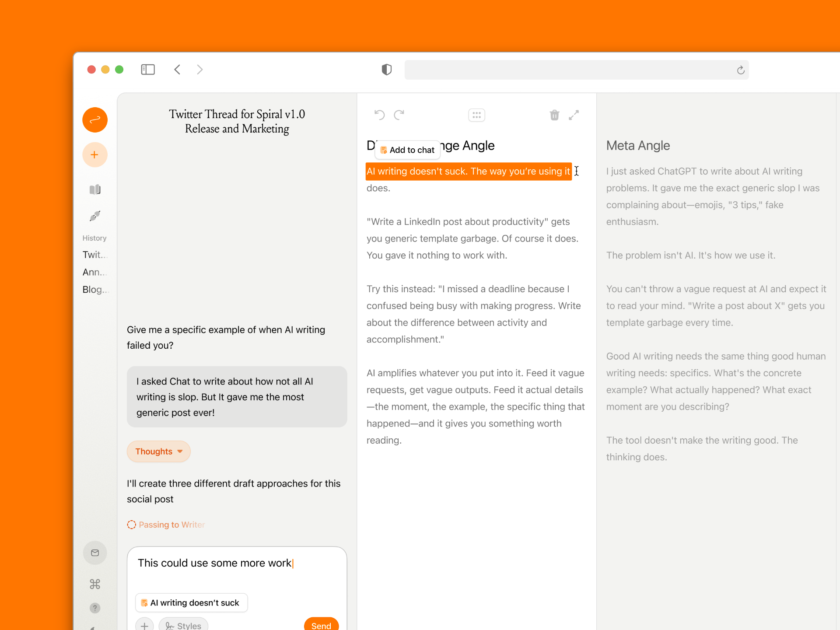Open the Twit... history item
The image size is (840, 630).
pos(94,255)
